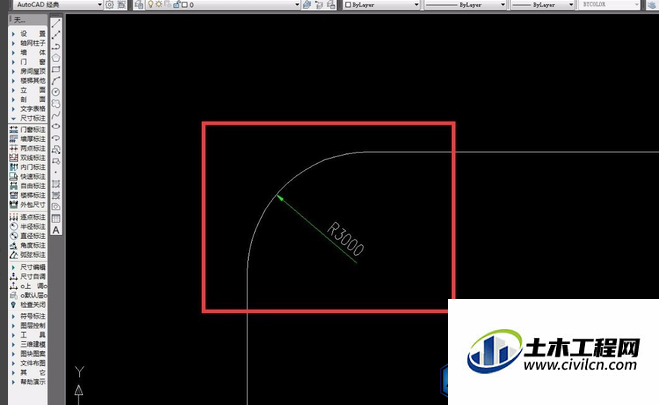659x405 pixels.
Task: Open workspace settings gear icon
Action: coord(110,5)
